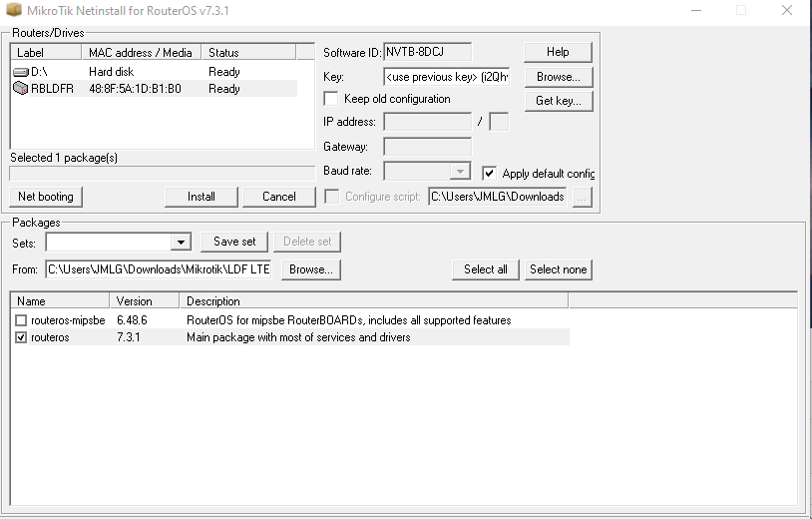
Task: Click routeros-mipsbe description text
Action: [x=349, y=320]
